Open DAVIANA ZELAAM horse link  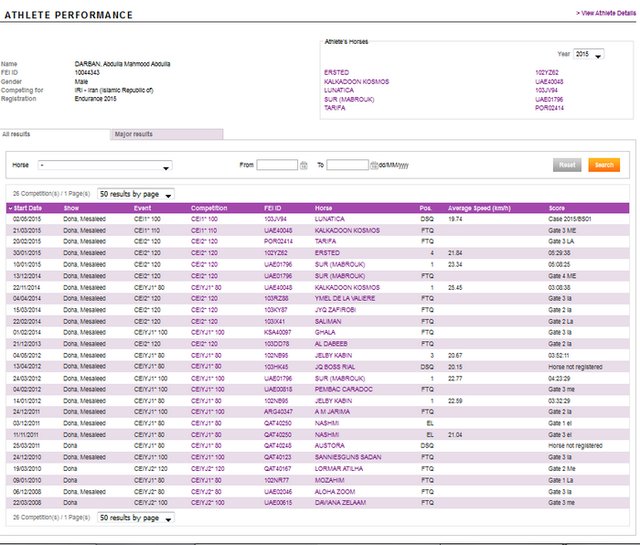click(x=340, y=503)
